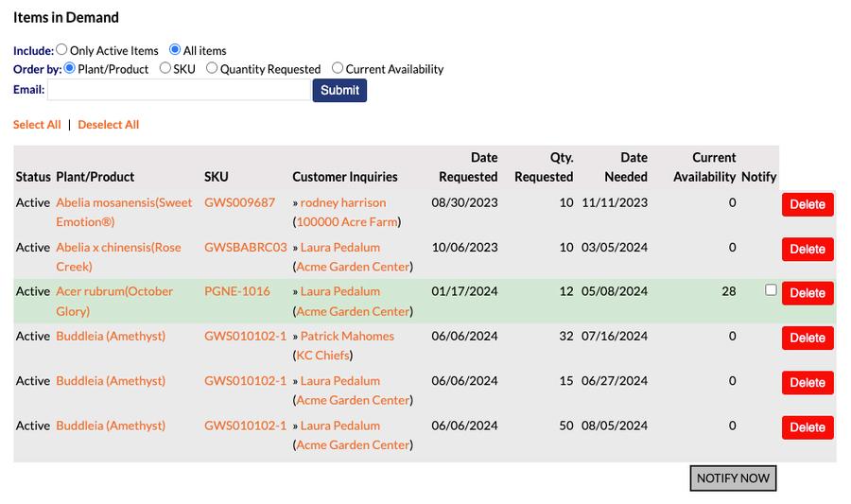Image resolution: width=851 pixels, height=504 pixels.
Task: Select the Only Active Items radio button
Action: pyautogui.click(x=62, y=50)
